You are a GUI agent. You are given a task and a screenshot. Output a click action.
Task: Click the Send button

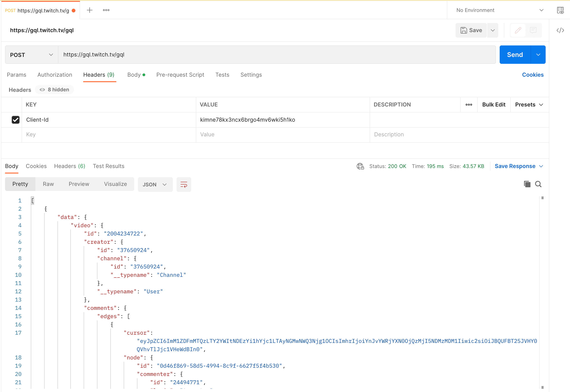(515, 55)
